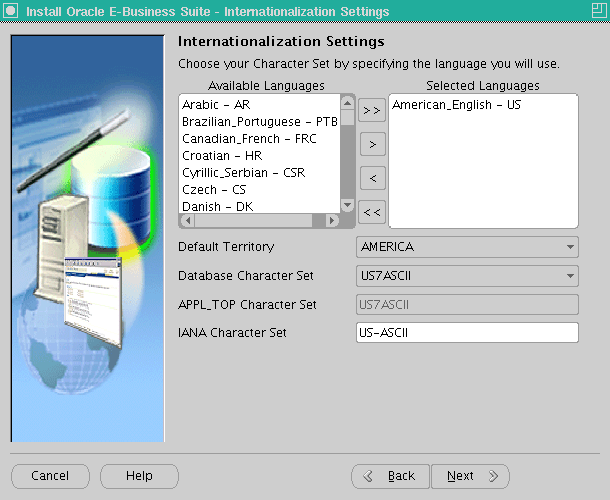Viewport: 610px width, 500px height.
Task: Click the IANA Character Set field
Action: tap(467, 333)
